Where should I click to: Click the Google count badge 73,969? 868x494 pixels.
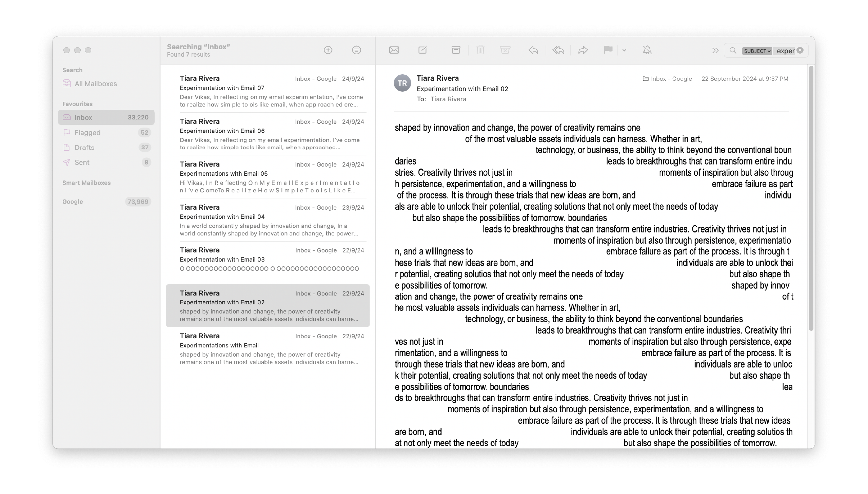(138, 202)
